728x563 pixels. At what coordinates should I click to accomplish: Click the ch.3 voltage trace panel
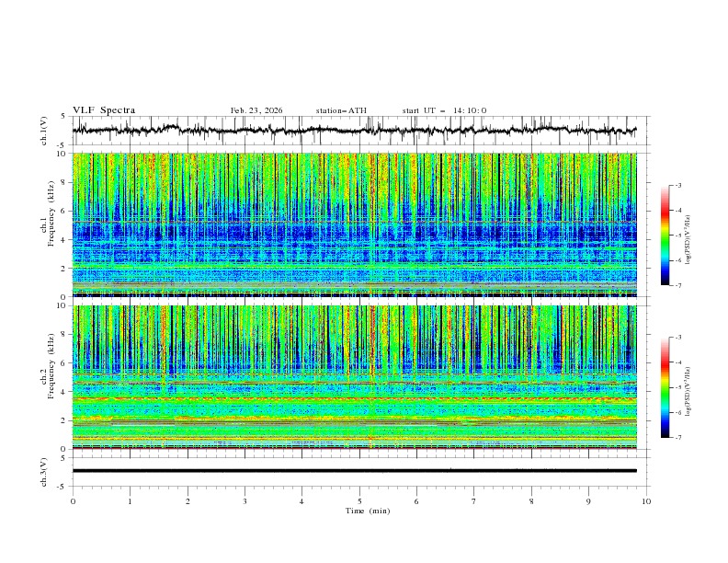361,472
